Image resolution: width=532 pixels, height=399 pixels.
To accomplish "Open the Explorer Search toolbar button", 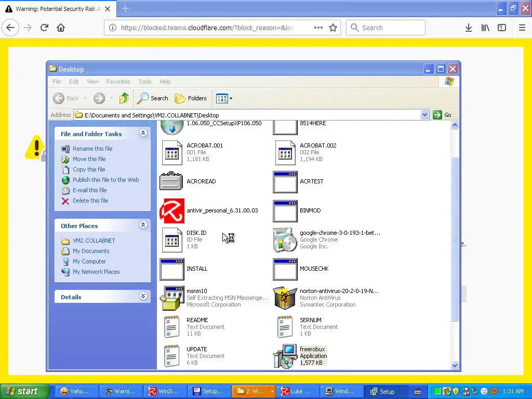I will (152, 98).
